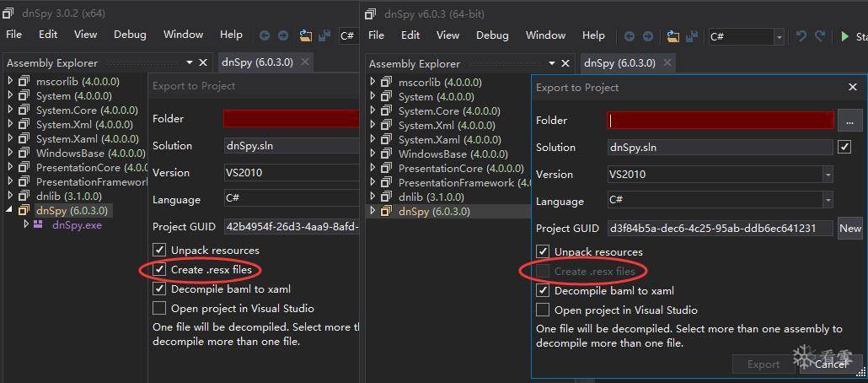Screen dimensions: 868x383
Task: Click Folder input field in right dialog
Action: pos(721,121)
